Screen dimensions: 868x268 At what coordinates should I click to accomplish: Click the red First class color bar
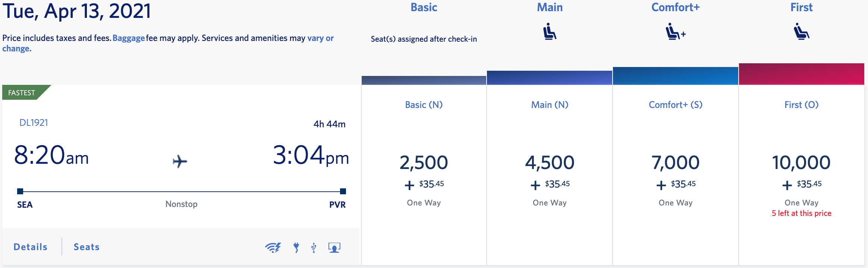coord(801,74)
